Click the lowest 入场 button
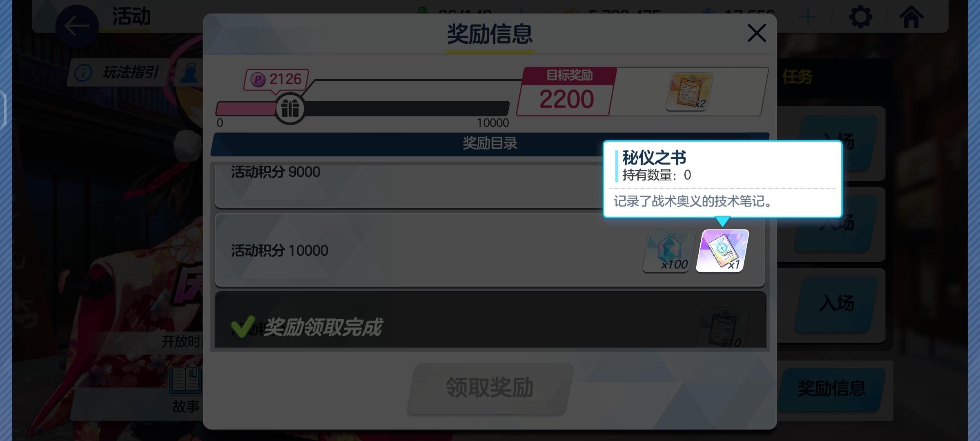Viewport: 980px width, 441px height. click(x=836, y=304)
